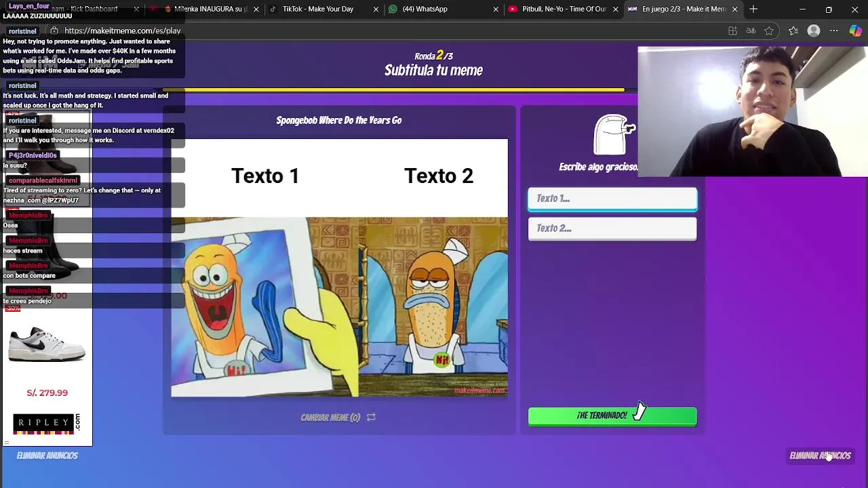Screen dimensions: 868x488
Task: Click the apps grid icon in the address bar
Action: point(732,30)
